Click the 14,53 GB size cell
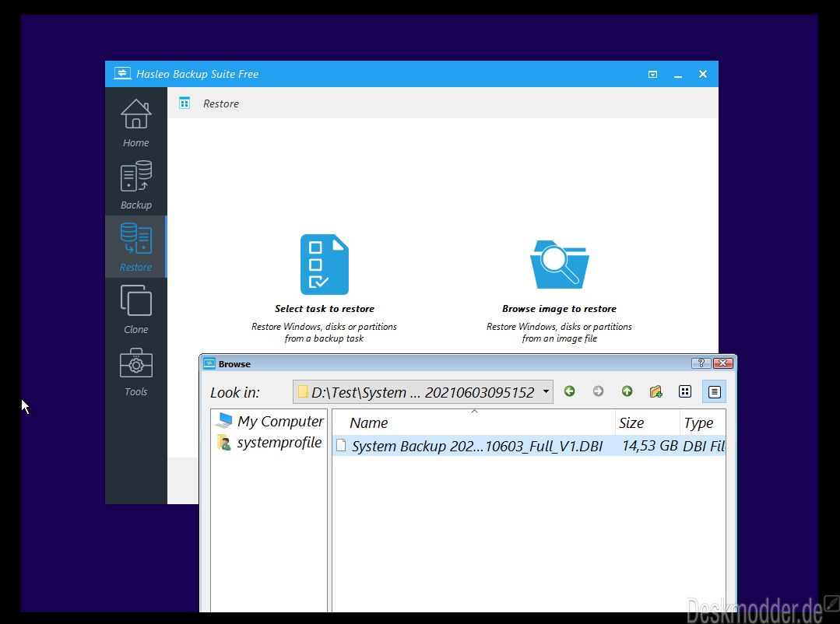The height and width of the screenshot is (624, 840). point(649,446)
